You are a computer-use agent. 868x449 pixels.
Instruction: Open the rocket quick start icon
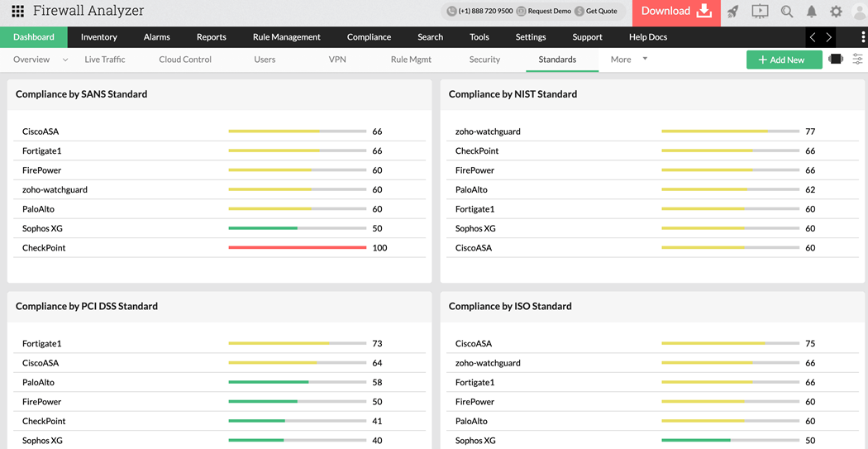pos(733,12)
